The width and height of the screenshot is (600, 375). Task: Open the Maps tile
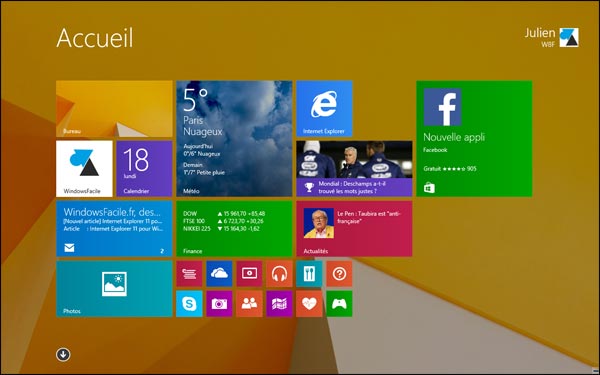click(279, 304)
